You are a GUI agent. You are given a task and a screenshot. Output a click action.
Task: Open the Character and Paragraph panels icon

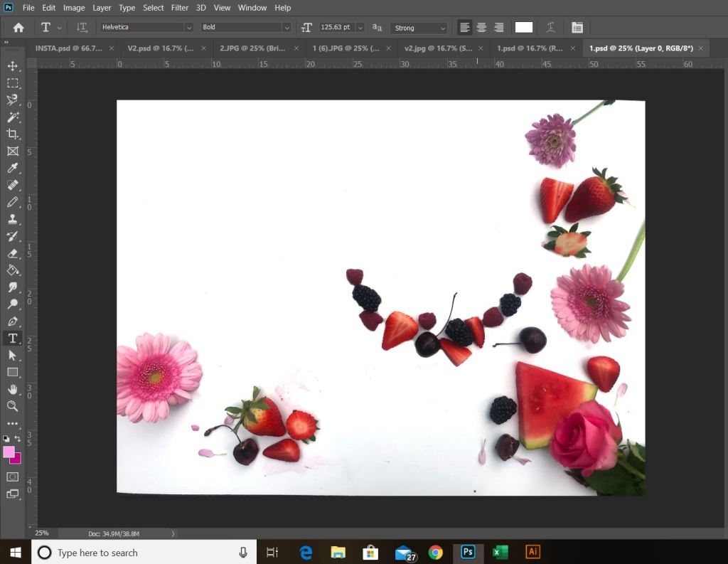click(x=577, y=28)
